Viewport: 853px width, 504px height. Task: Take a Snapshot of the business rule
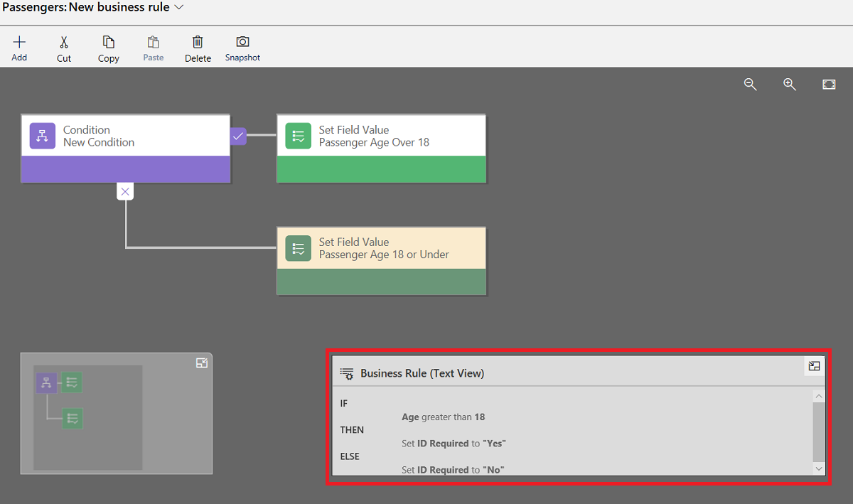coord(242,47)
